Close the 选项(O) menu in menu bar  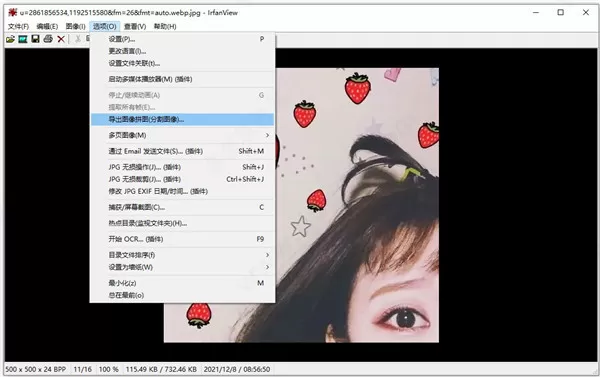[105, 26]
